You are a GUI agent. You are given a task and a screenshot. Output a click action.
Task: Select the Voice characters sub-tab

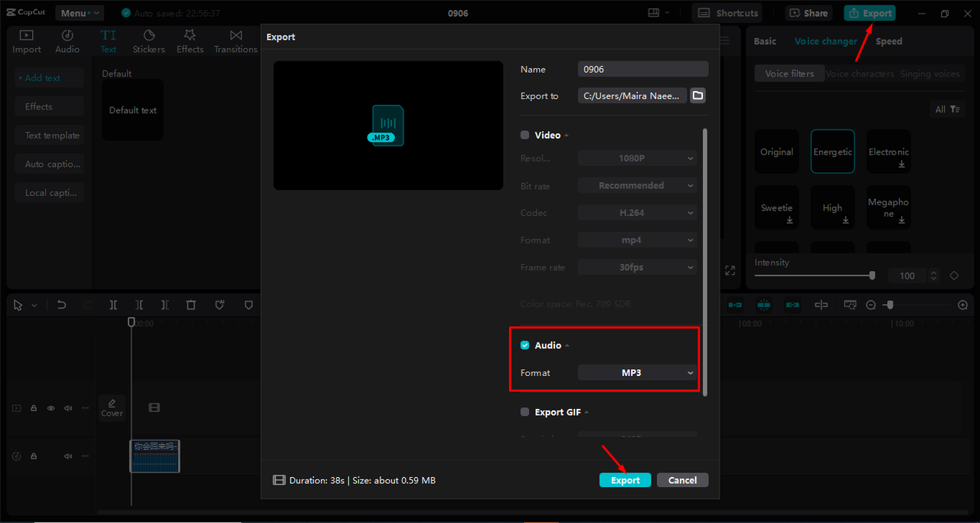tap(860, 74)
